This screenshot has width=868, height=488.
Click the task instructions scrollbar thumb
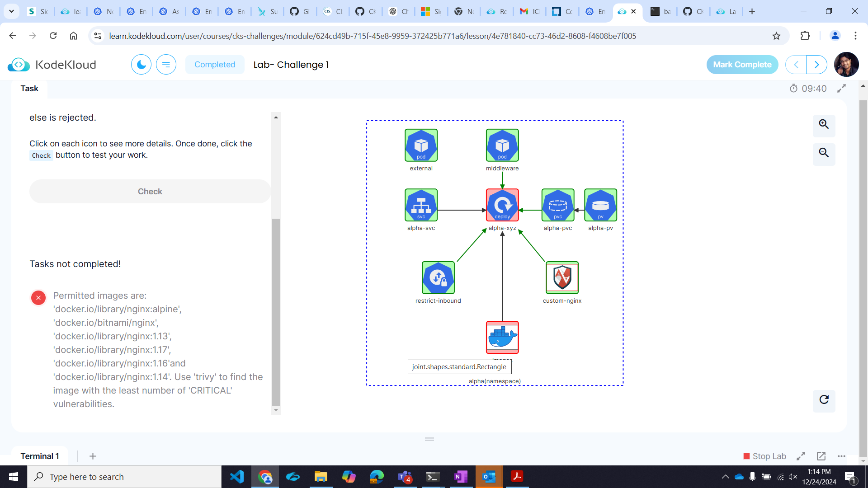point(276,312)
